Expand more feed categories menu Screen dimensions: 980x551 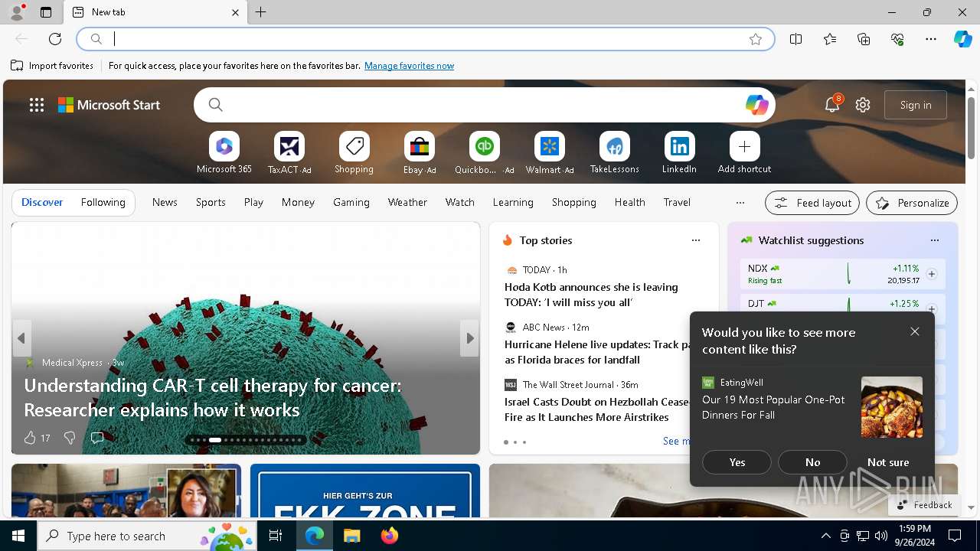(740, 203)
